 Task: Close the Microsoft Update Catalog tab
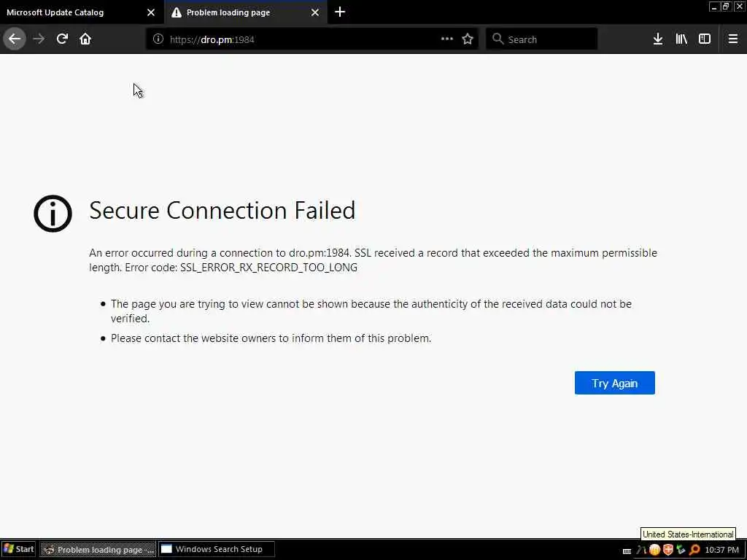151,12
